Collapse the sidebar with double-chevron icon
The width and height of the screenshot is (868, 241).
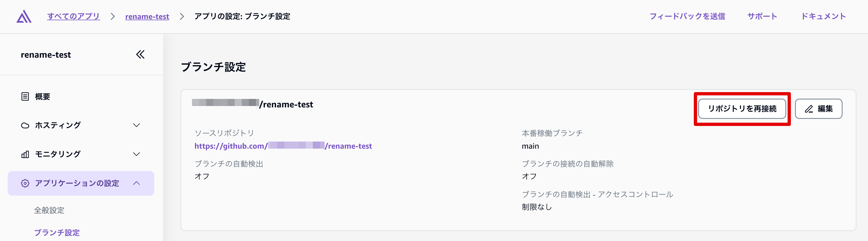coord(140,55)
